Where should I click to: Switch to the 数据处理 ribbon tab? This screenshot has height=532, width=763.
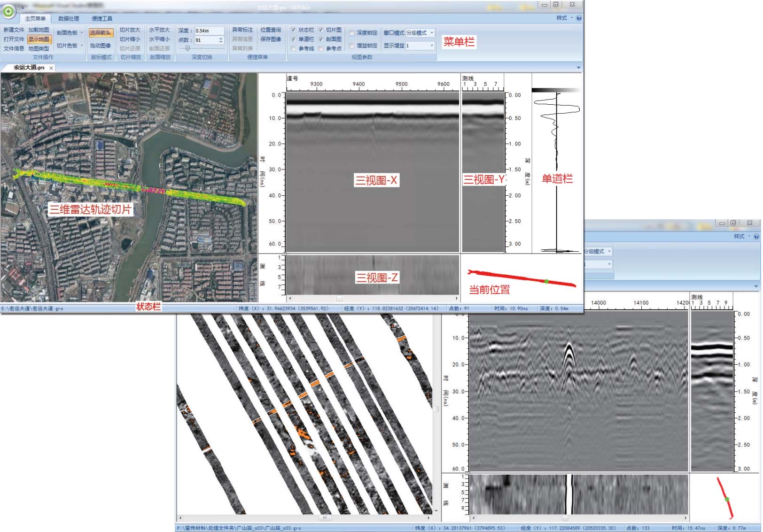69,19
